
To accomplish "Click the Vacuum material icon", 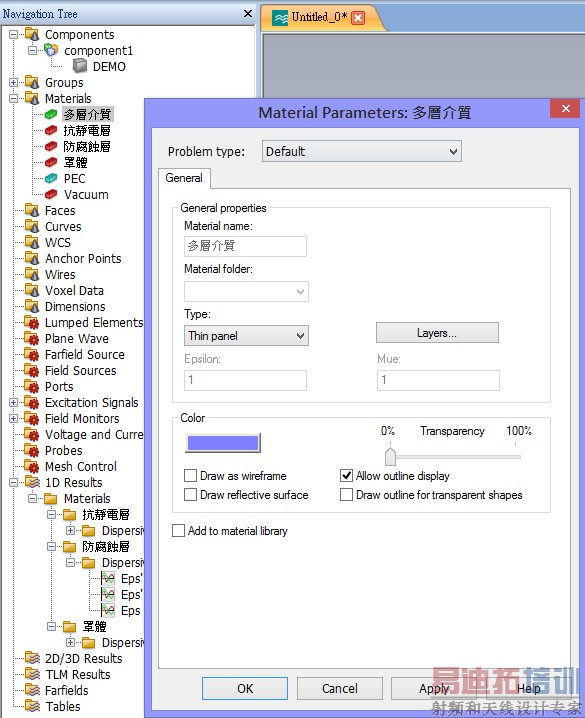I will click(x=51, y=194).
